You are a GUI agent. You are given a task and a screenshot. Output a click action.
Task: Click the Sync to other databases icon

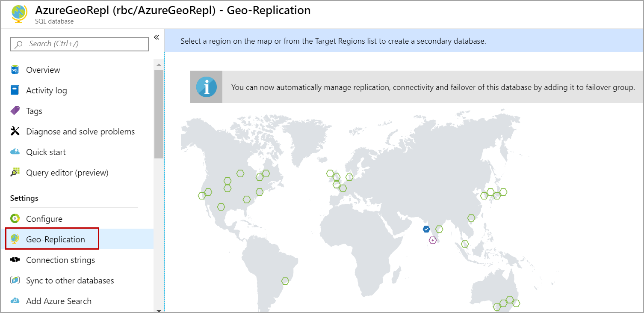(x=15, y=280)
